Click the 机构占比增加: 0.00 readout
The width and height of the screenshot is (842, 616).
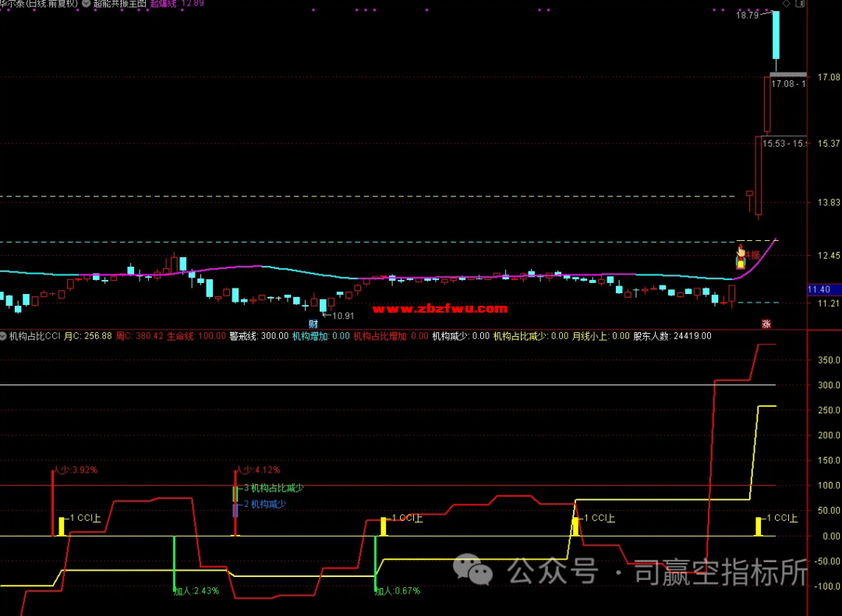click(x=391, y=336)
